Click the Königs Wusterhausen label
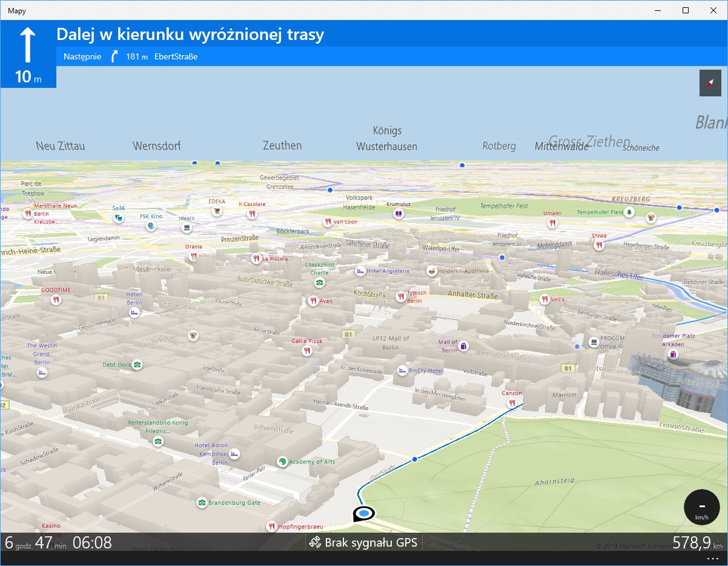 click(x=387, y=138)
